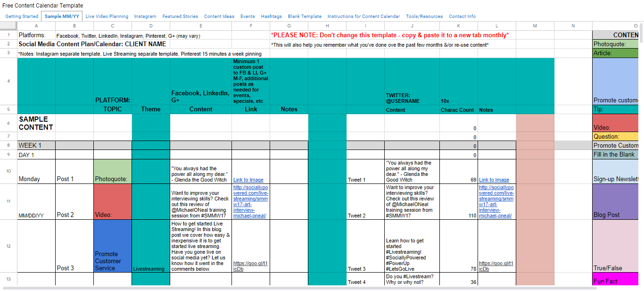Open the Contact Info tab

coord(462,17)
